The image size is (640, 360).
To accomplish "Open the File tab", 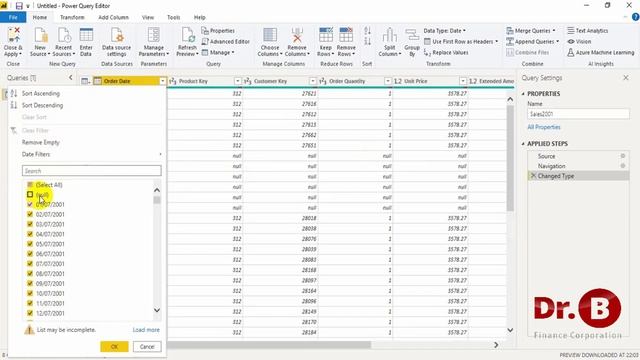I will [13, 17].
